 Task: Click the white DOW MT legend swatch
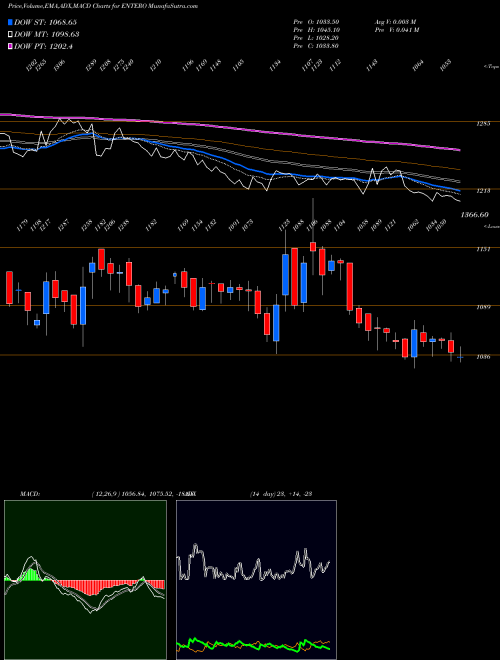[x=10, y=34]
